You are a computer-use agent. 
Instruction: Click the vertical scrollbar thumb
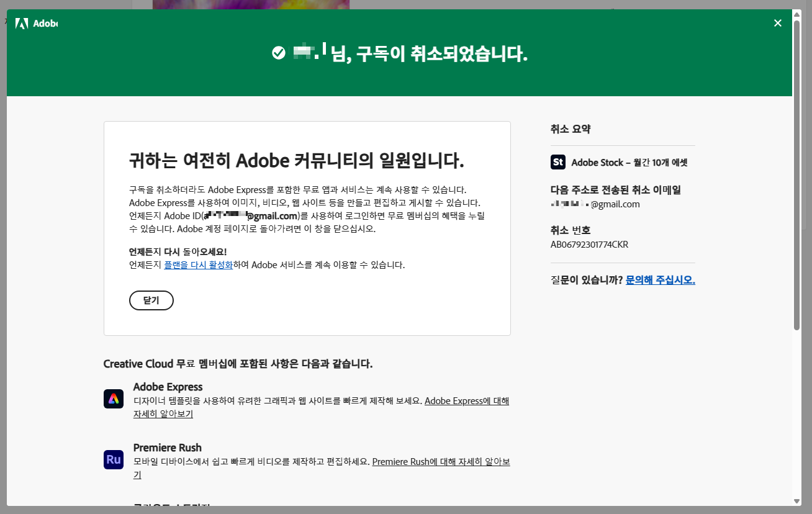(x=797, y=175)
